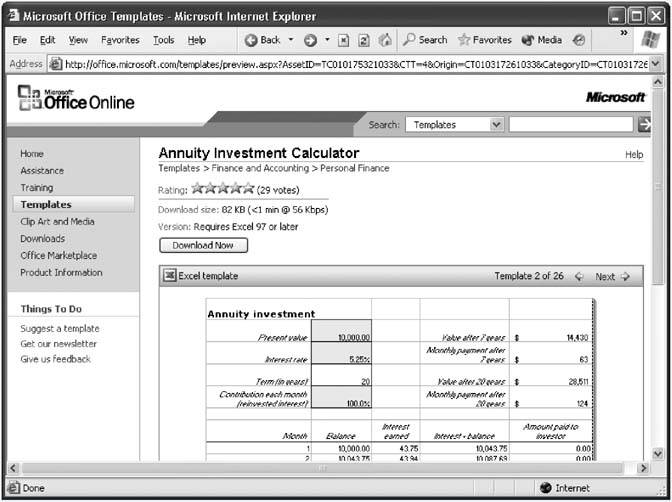Expand the Back button history dropdown
Screen dimensions: 672x502
coord(291,40)
